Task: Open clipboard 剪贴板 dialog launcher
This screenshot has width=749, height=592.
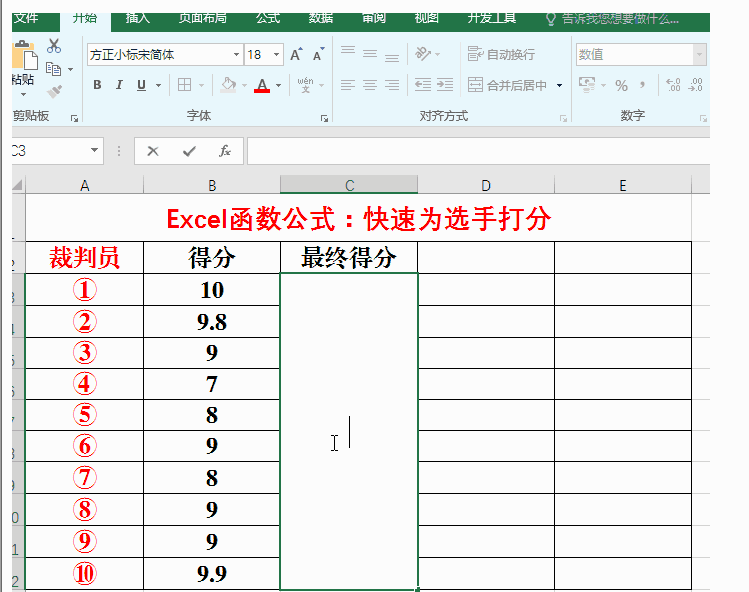Action: pos(75,118)
